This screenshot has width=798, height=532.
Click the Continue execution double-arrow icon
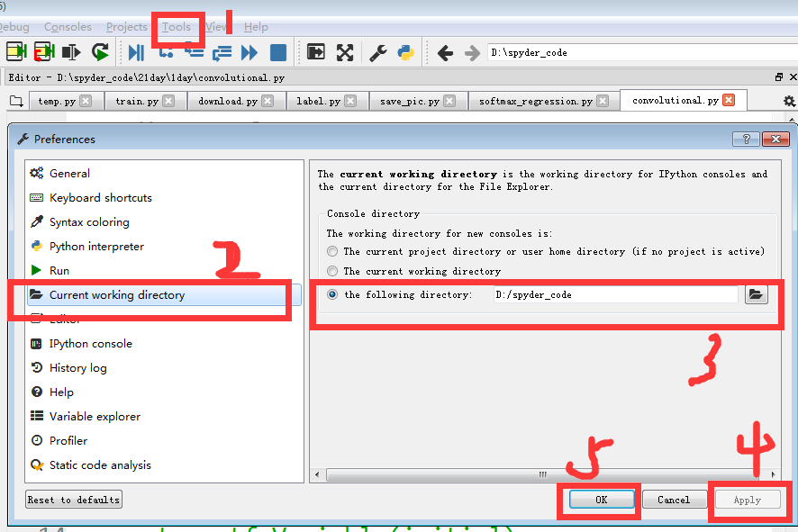click(249, 52)
